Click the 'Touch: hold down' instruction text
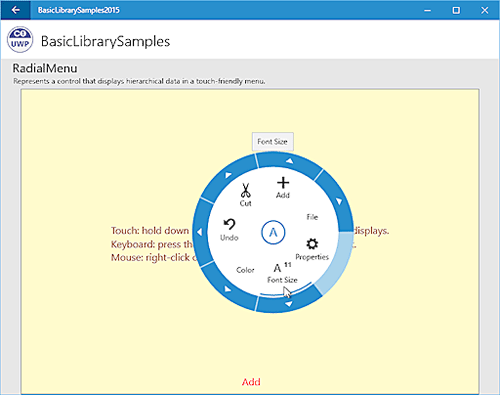500x395 pixels. click(x=150, y=231)
